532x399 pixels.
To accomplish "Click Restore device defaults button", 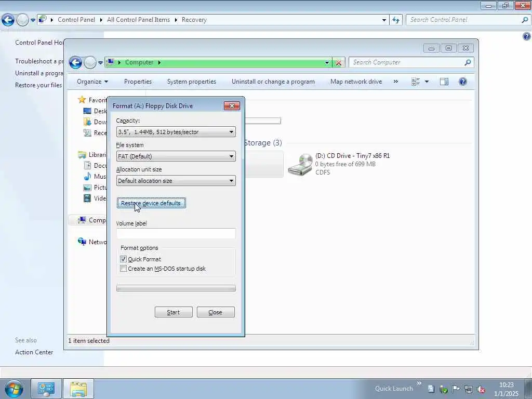I will pyautogui.click(x=151, y=203).
